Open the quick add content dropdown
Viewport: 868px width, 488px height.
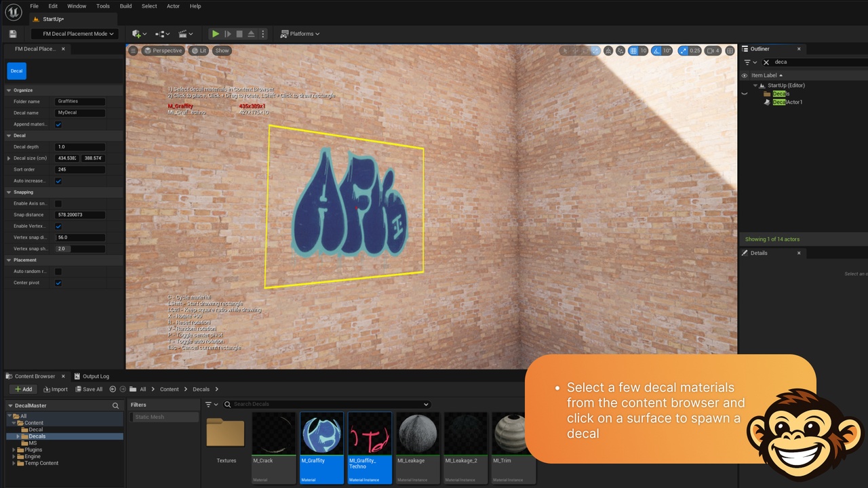coord(139,34)
